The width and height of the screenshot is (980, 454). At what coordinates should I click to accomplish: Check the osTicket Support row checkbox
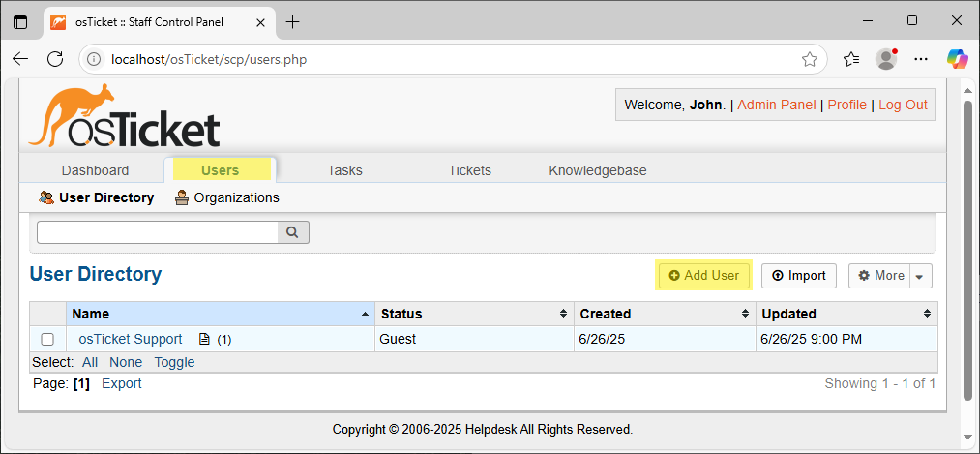(x=47, y=340)
